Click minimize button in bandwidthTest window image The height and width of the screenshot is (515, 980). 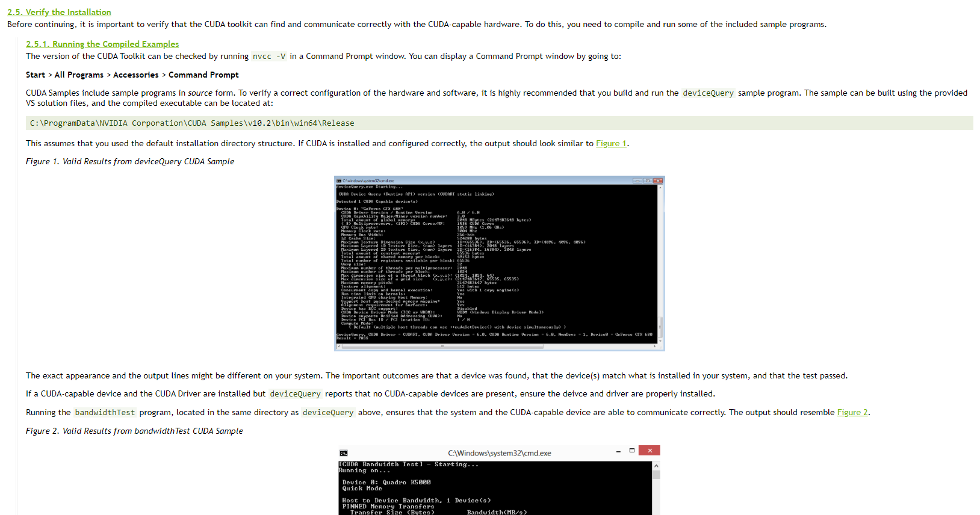[x=618, y=451]
